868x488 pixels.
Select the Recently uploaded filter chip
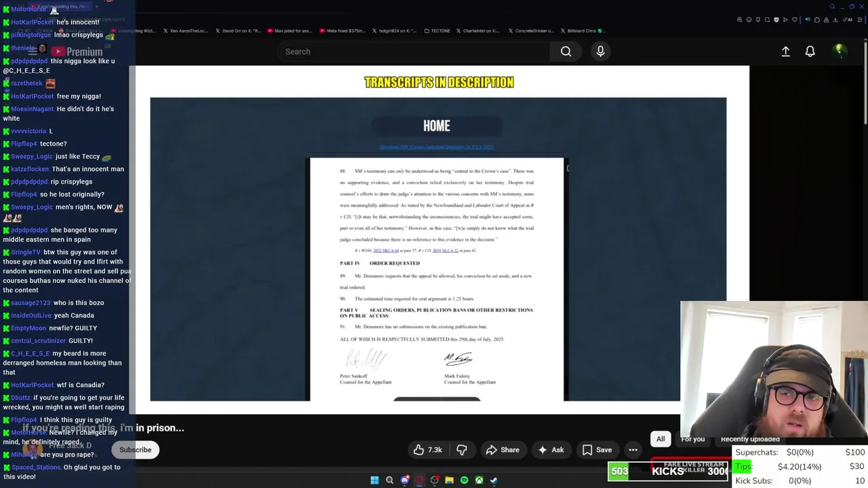pos(750,439)
